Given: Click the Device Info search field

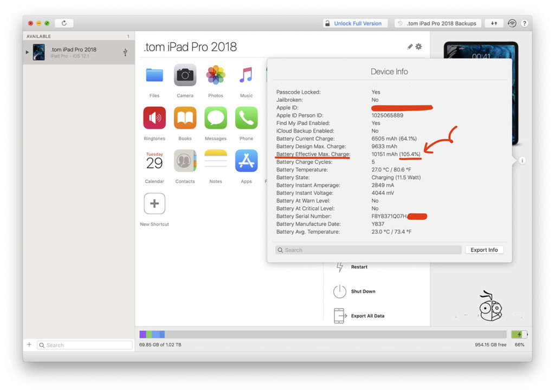Looking at the screenshot, I should [368, 250].
